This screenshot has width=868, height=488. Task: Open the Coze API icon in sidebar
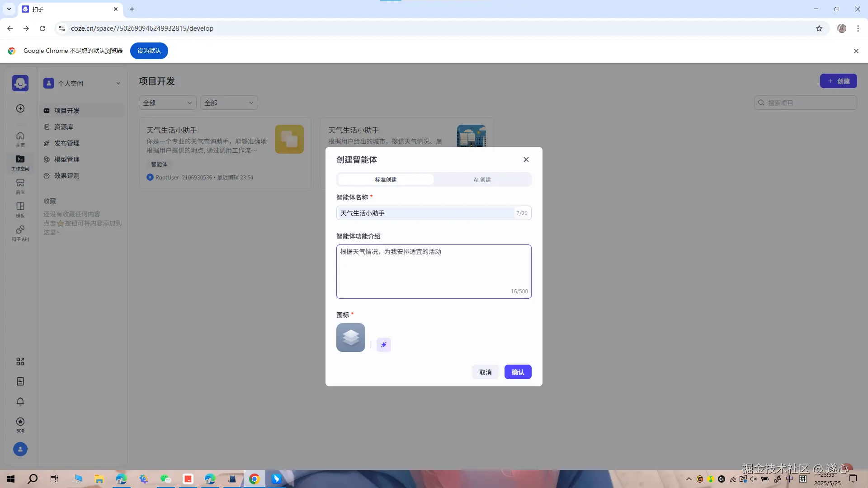click(20, 232)
